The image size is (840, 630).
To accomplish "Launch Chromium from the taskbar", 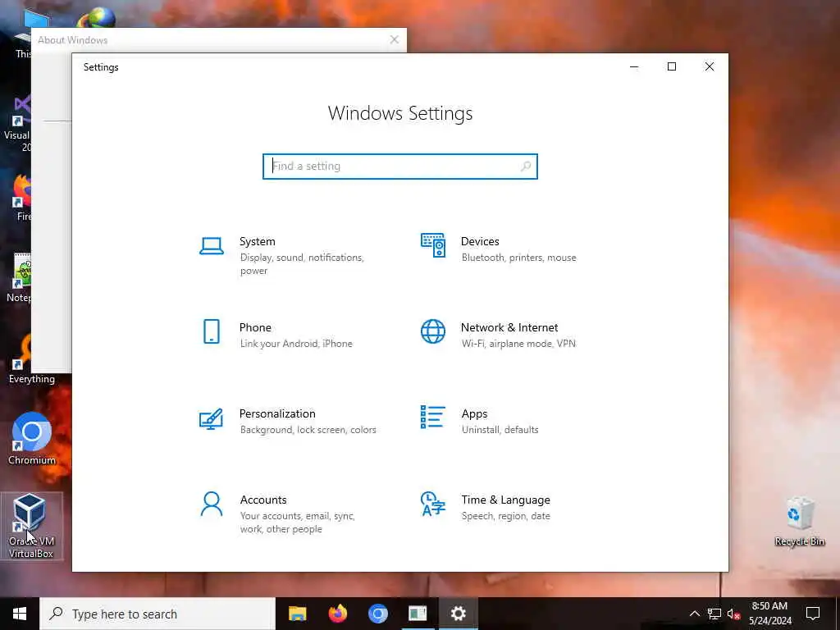I will tap(377, 614).
